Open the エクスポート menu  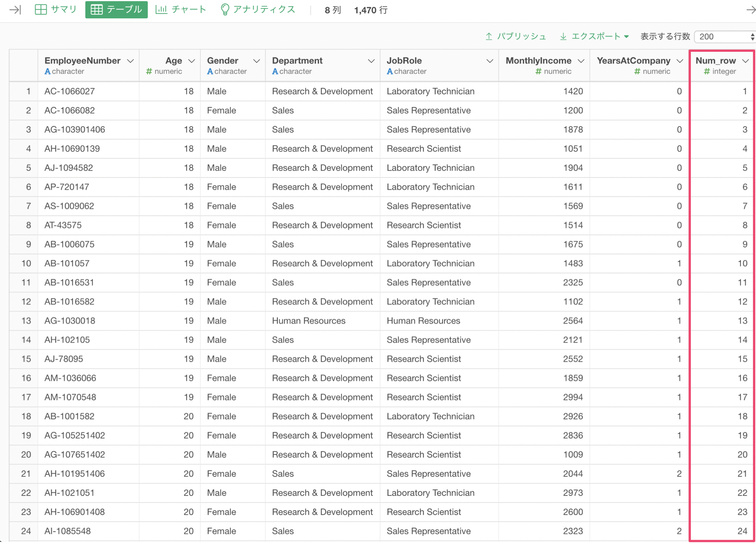click(594, 36)
